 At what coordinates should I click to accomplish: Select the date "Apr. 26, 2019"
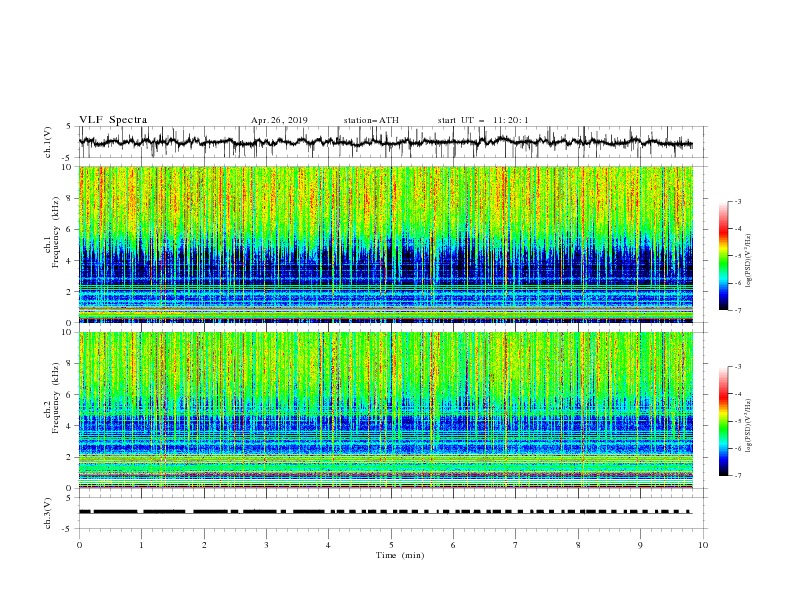(x=279, y=120)
